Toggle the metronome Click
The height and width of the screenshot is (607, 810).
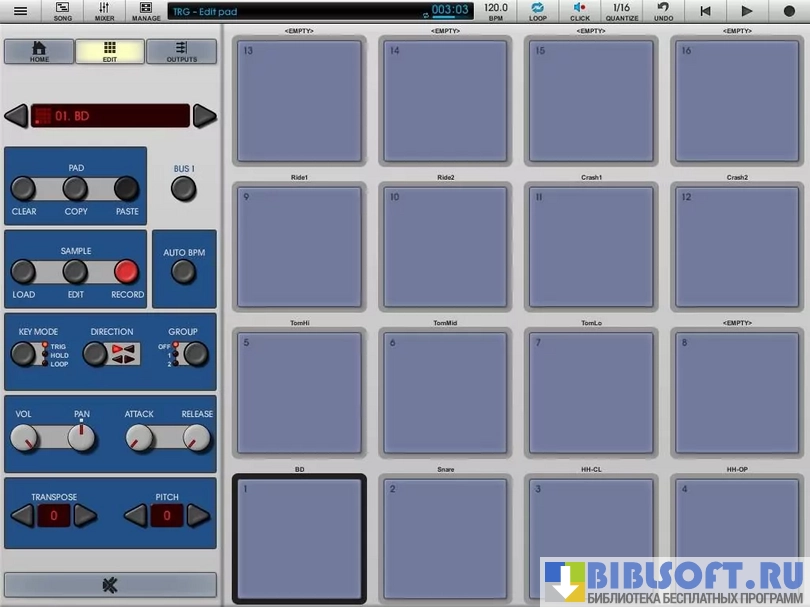580,11
